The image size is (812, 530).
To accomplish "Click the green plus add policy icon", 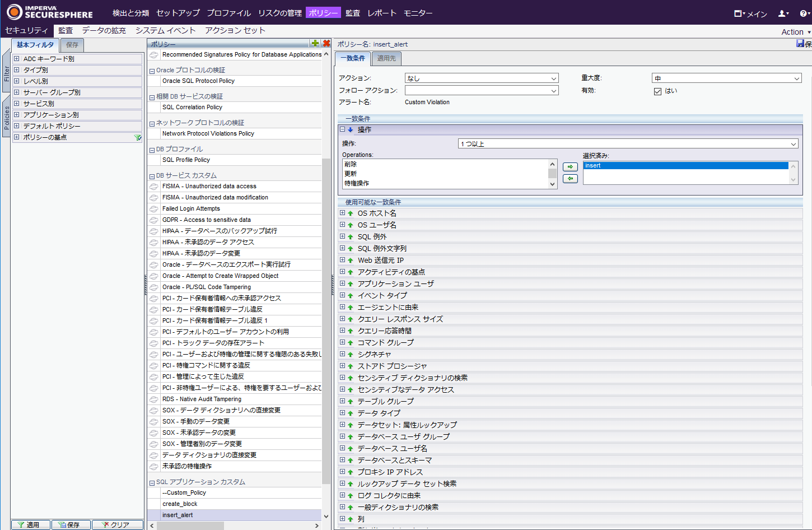I will coord(315,43).
